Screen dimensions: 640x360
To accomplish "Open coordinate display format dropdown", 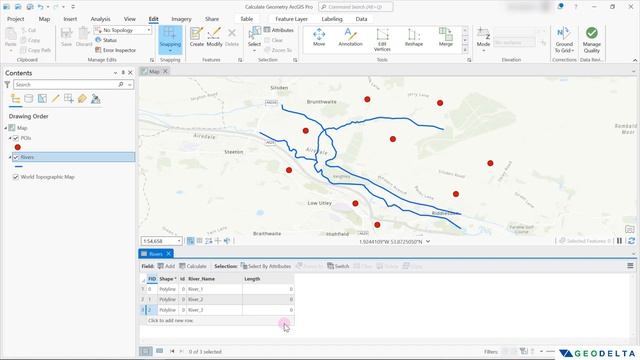I will coord(428,241).
